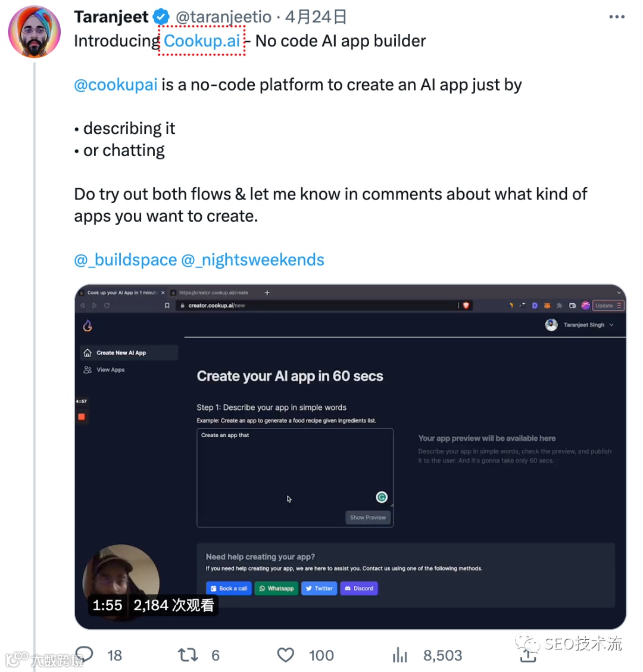Like the tweet with the heart icon
The height and width of the screenshot is (672, 643).
tap(286, 655)
